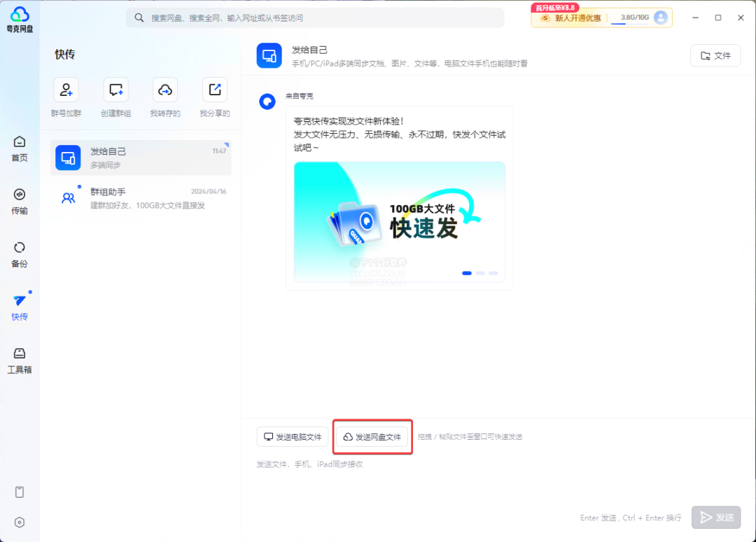
Task: Select the third banner carousel dot
Action: point(493,273)
